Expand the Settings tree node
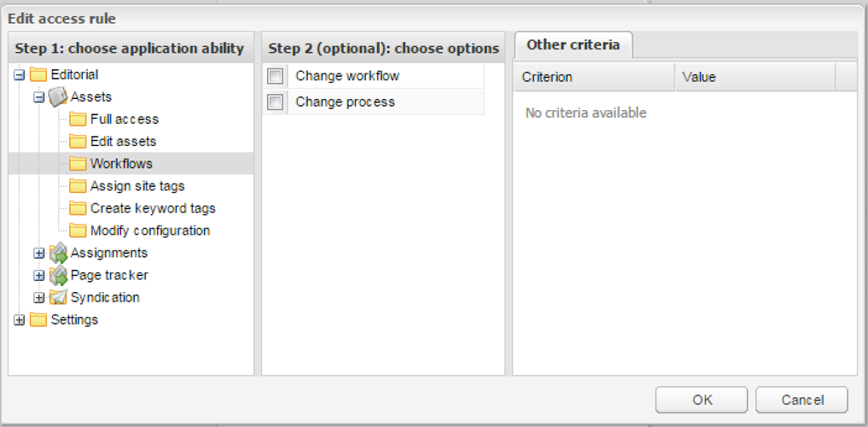The width and height of the screenshot is (868, 427). 19,320
